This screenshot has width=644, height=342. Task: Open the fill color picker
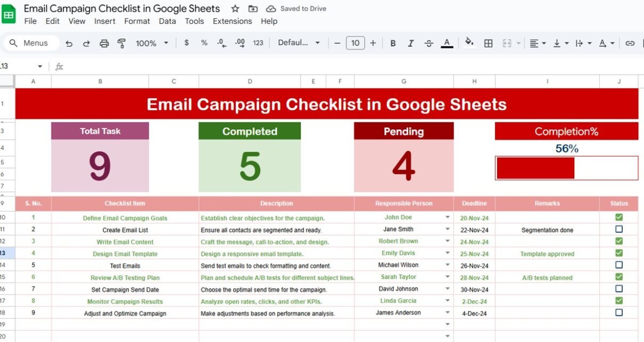coord(469,43)
